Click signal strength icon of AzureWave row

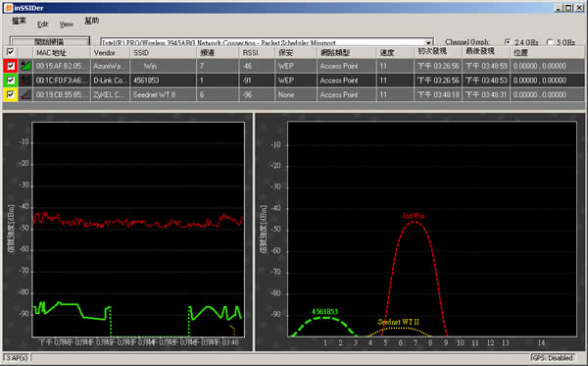click(x=25, y=66)
